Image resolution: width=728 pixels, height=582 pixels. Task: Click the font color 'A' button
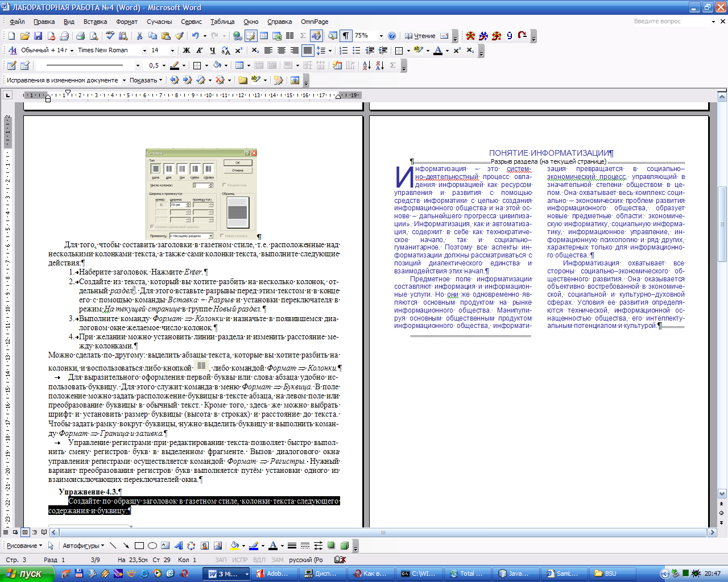tap(437, 51)
